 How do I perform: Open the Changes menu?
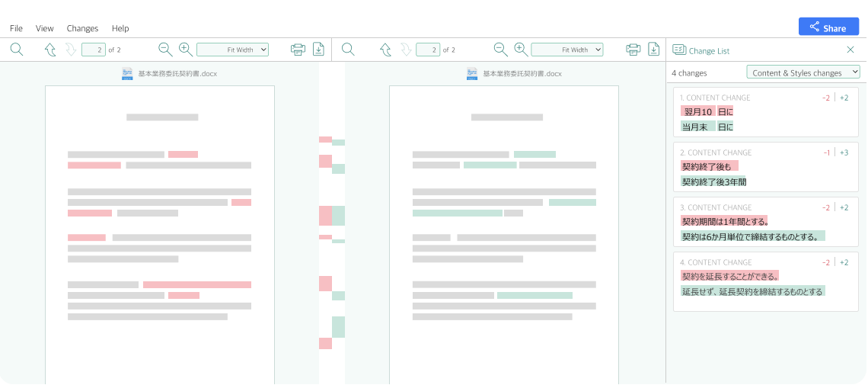82,28
